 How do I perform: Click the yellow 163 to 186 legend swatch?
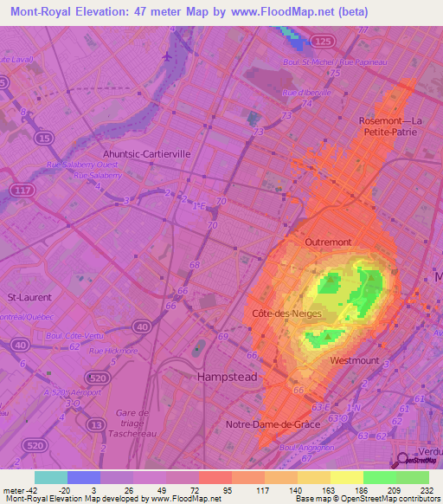click(x=347, y=477)
